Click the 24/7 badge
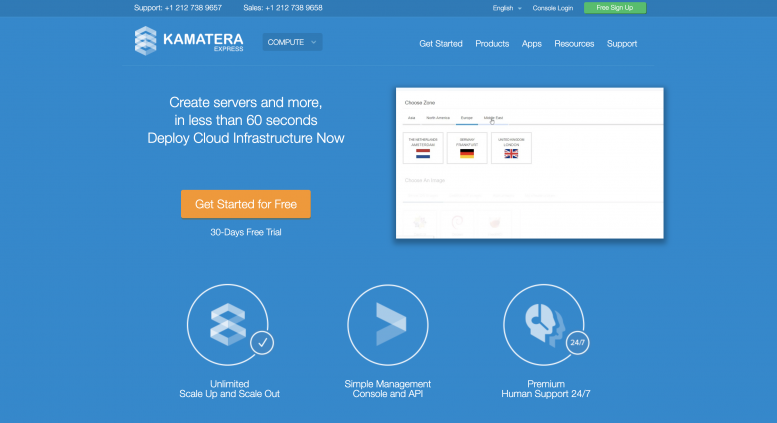 point(577,343)
